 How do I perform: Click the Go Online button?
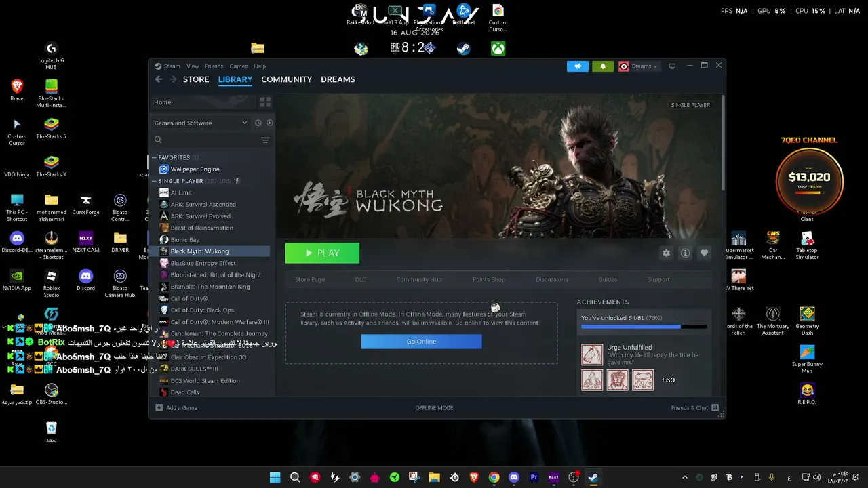[421, 342]
